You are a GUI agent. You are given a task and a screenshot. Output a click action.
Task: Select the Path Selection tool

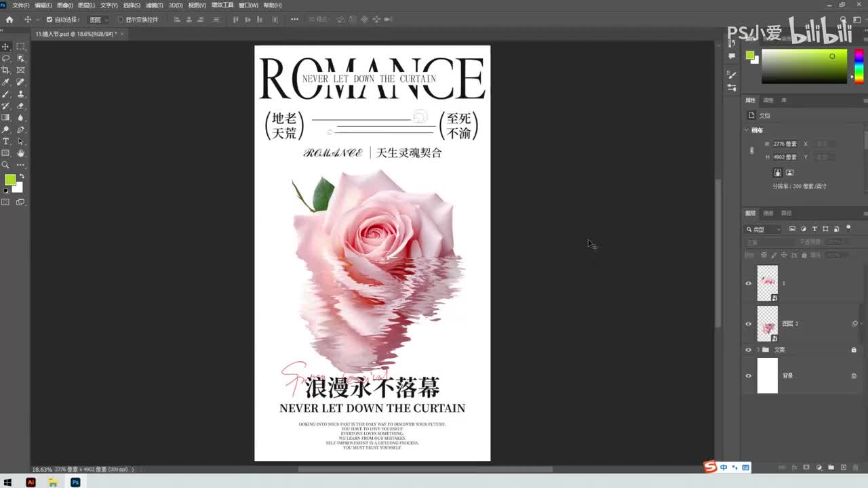pos(20,142)
